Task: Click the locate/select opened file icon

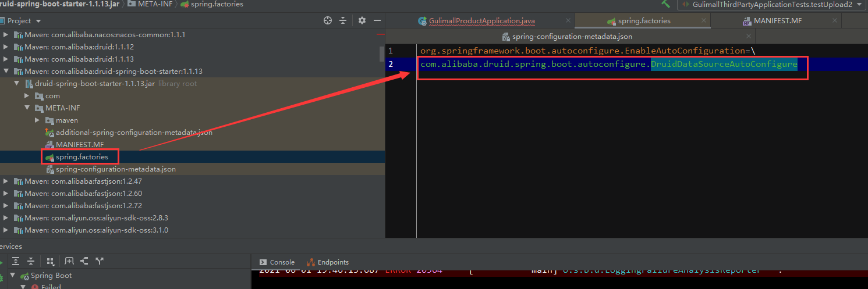Action: coord(328,20)
